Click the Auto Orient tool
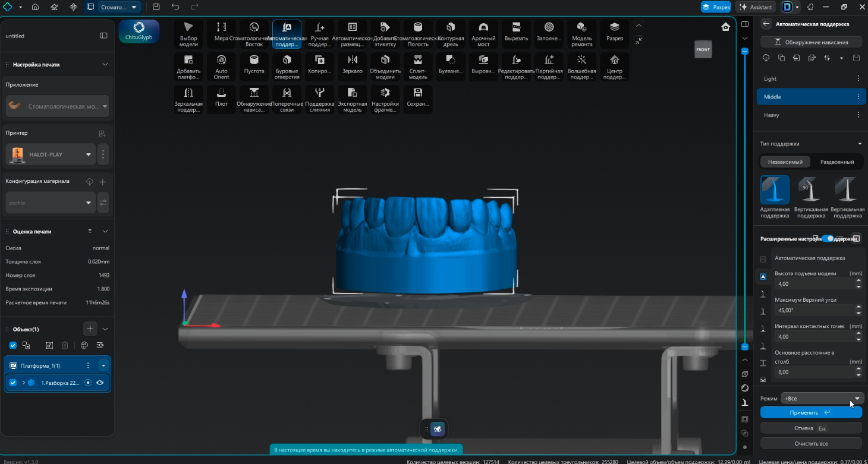This screenshot has width=868, height=464. 221,67
